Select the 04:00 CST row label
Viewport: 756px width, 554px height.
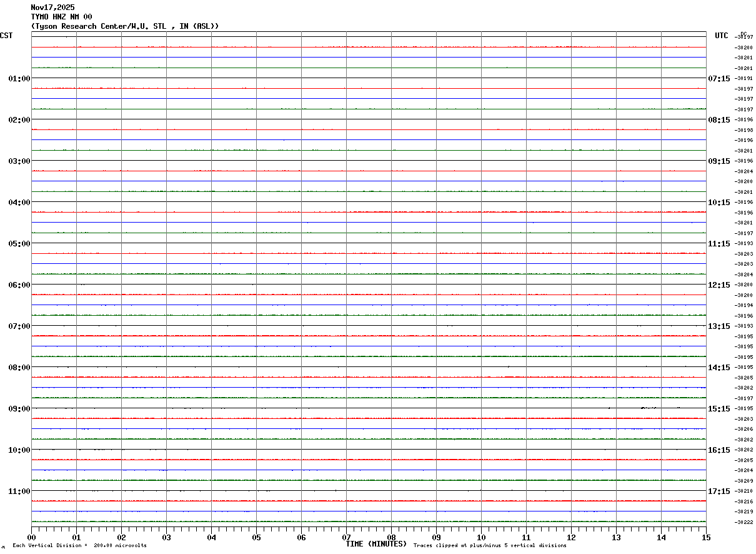pos(19,202)
